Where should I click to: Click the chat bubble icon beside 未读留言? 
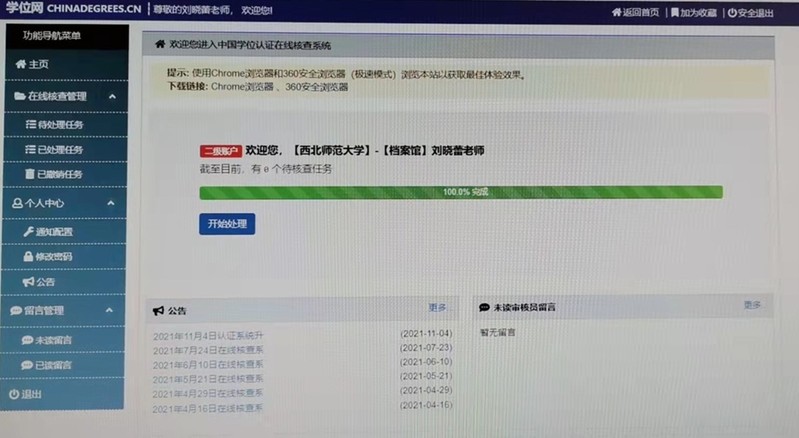point(27,340)
